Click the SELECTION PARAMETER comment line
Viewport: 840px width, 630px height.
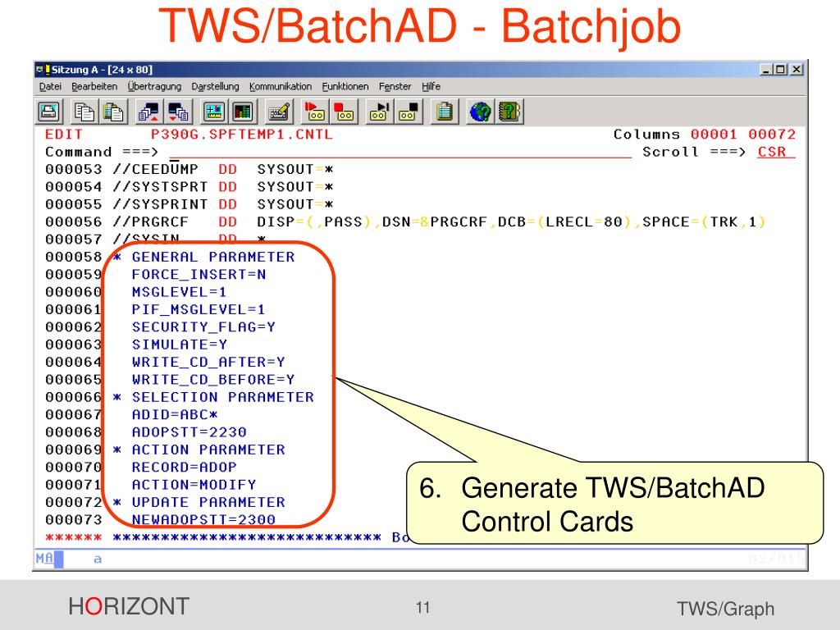(x=213, y=398)
